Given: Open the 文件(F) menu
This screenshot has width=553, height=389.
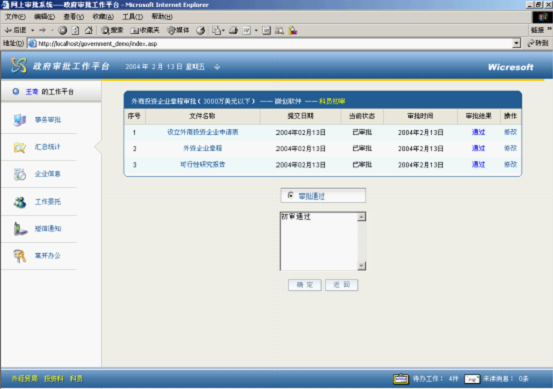Looking at the screenshot, I should click(15, 17).
